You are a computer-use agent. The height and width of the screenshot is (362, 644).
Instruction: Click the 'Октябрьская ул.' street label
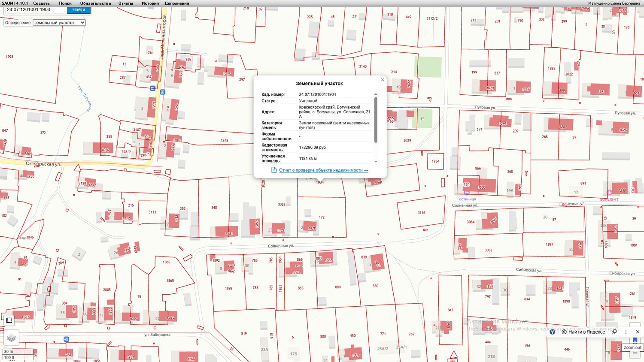(43, 164)
